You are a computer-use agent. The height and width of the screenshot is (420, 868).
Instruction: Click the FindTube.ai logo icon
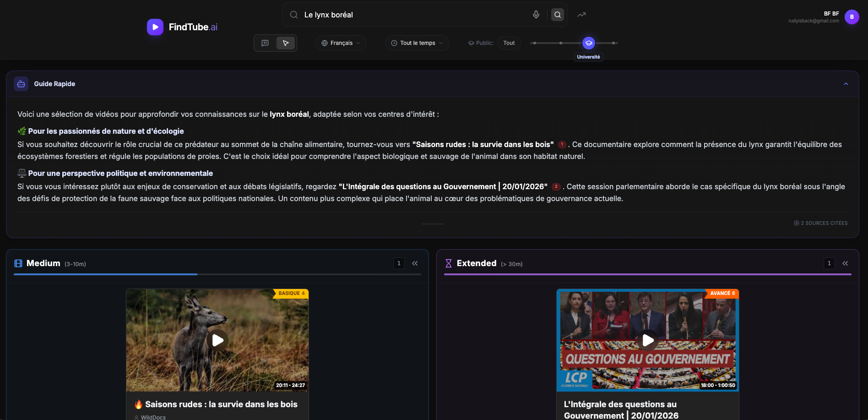155,27
